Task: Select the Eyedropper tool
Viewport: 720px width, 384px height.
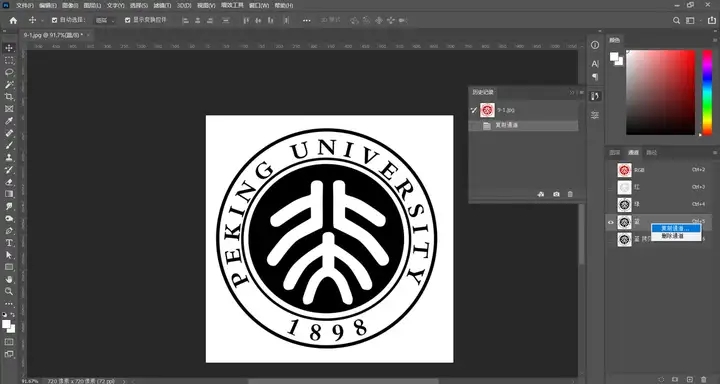Action: (9, 121)
